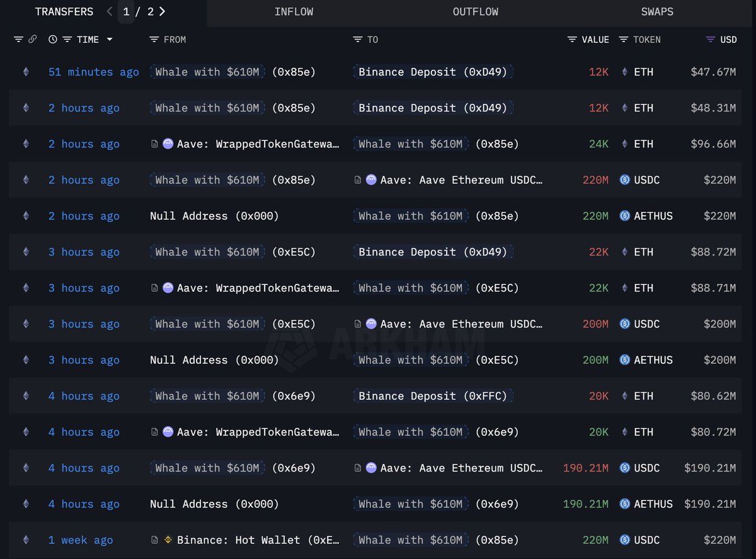The image size is (756, 559).
Task: Click Ethereum chain icon in $47.67M row
Action: [26, 72]
